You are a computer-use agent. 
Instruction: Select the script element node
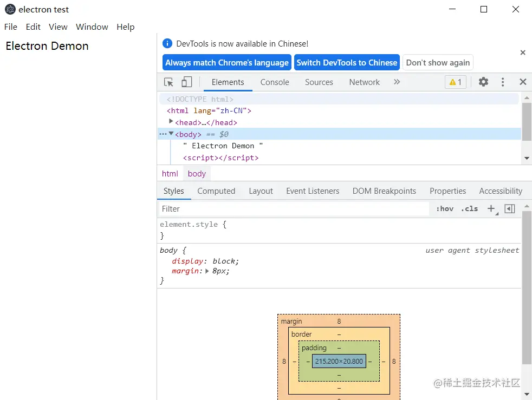click(220, 158)
